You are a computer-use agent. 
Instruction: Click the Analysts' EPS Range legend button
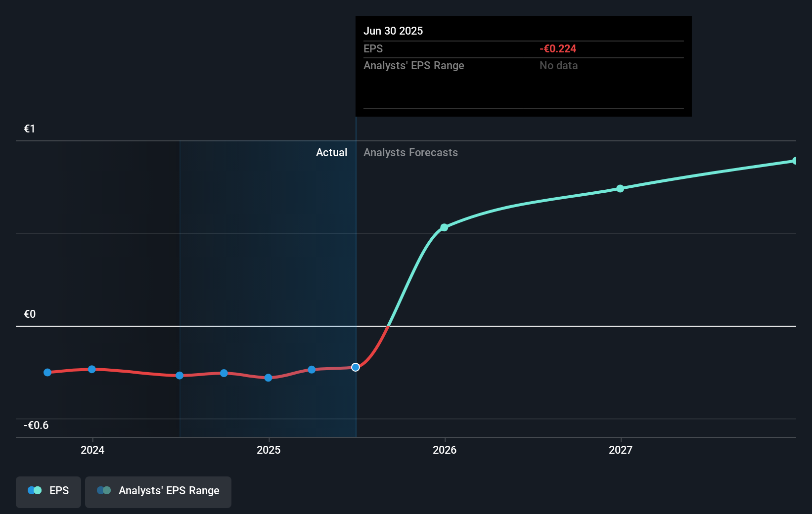[x=158, y=492]
